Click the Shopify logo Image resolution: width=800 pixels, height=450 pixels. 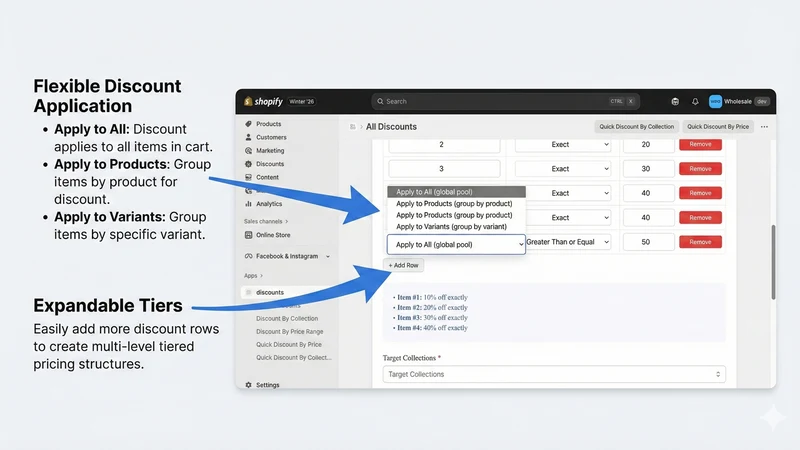(x=263, y=102)
